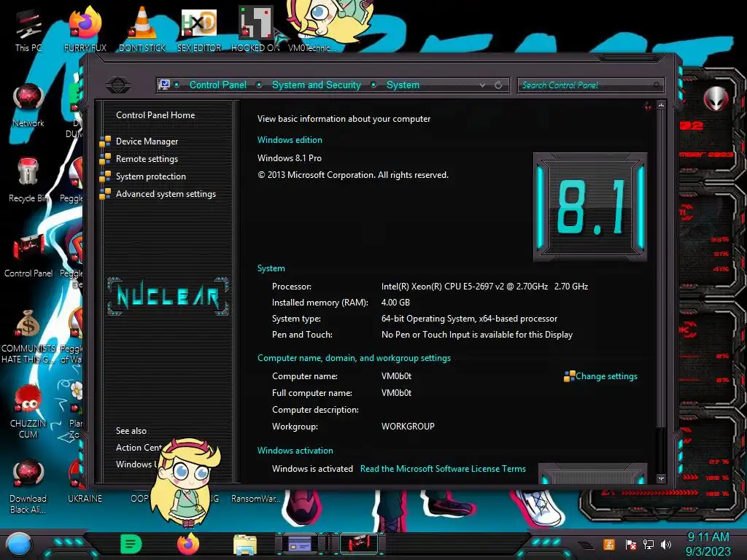Launch Firefox from the taskbar
The height and width of the screenshot is (560, 747).
click(187, 544)
